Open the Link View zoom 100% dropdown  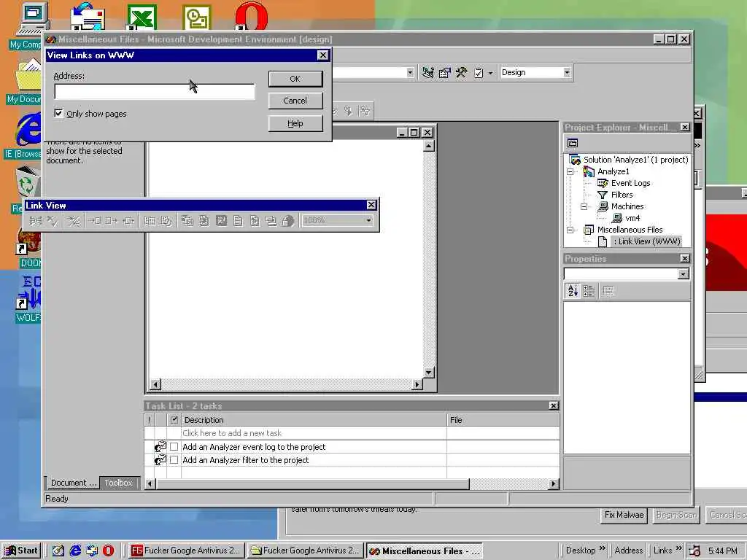(368, 220)
